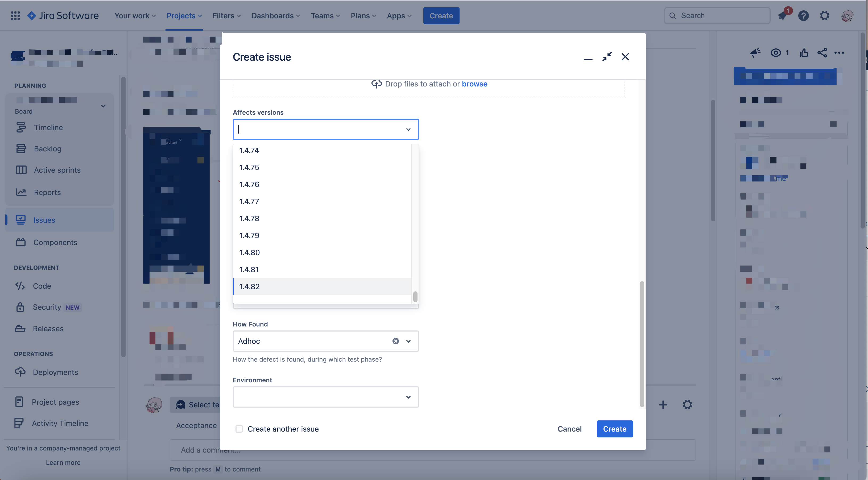Open the Environment dropdown

click(x=325, y=397)
